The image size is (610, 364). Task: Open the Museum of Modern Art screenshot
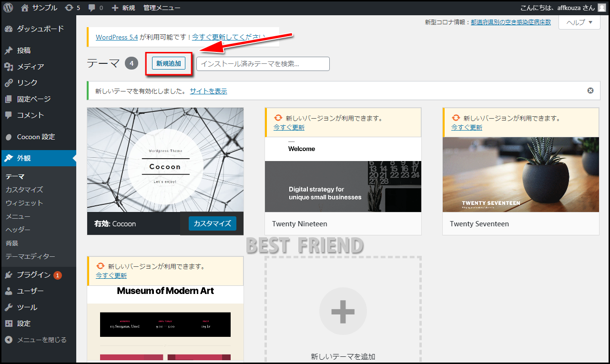pos(165,324)
